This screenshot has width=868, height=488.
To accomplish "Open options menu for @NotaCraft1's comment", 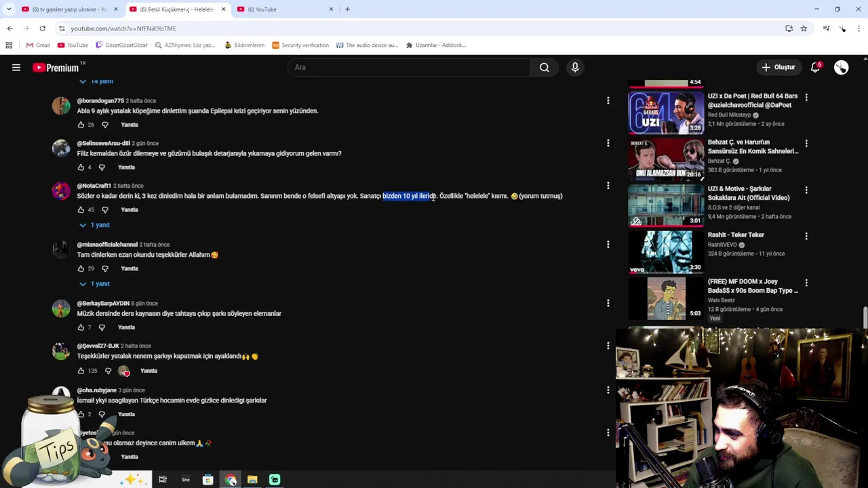I will point(608,186).
